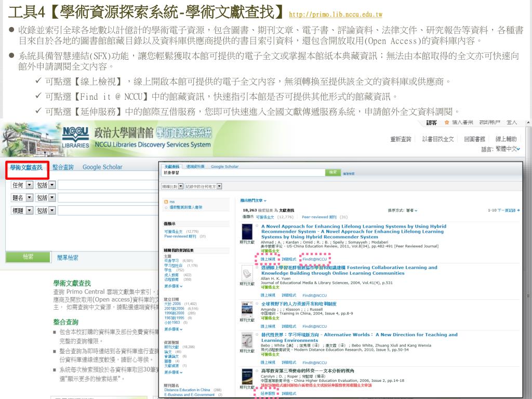Screen dimensions: 532x399
Task: Switch to the 整合查詢 tab
Action: pyautogui.click(x=63, y=167)
